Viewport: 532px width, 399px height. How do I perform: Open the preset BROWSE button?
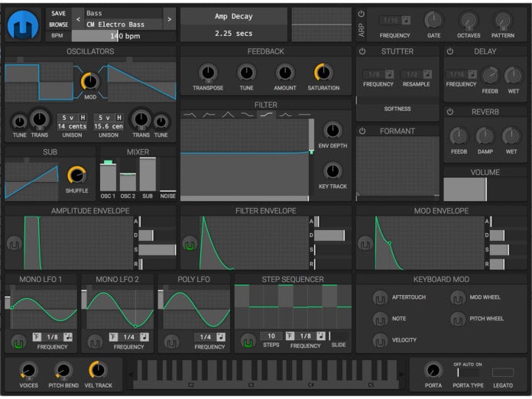58,24
